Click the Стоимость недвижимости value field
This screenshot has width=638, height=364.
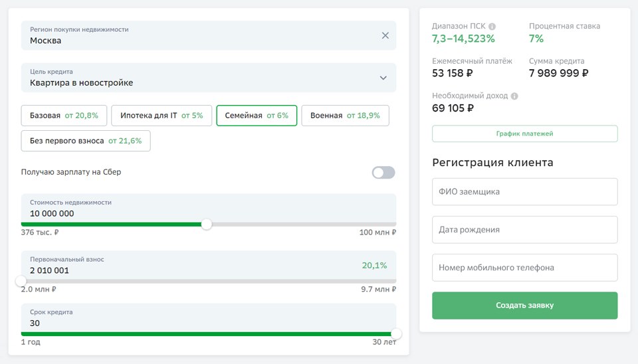point(199,213)
